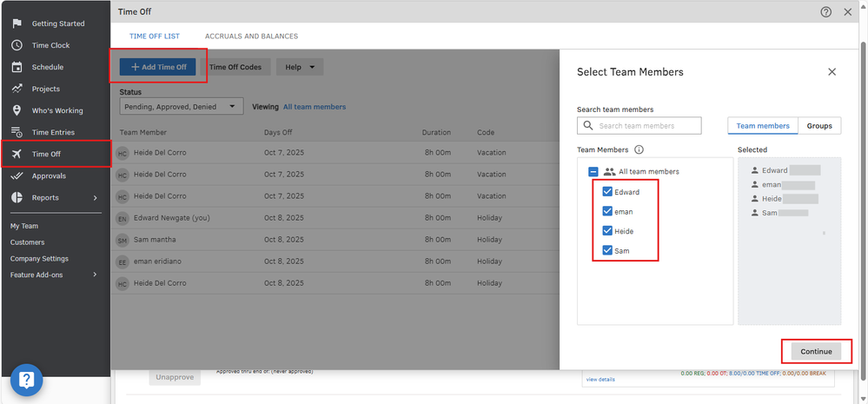Image resolution: width=868 pixels, height=404 pixels.
Task: Click the Approvals double-check icon
Action: tap(17, 176)
